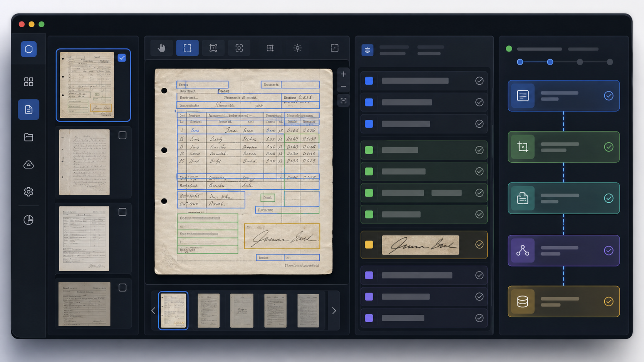The height and width of the screenshot is (362, 644).
Task: Click the yellow signature box on the scanned document
Action: click(x=282, y=236)
